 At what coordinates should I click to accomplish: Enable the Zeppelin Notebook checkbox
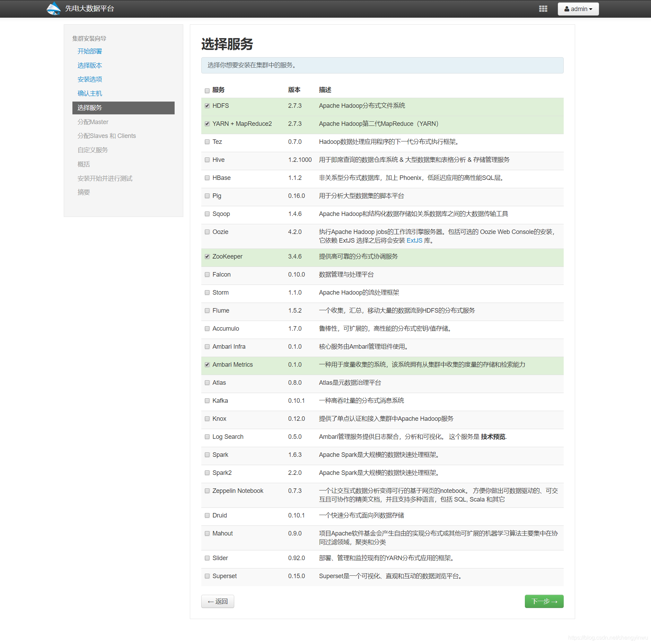coord(207,491)
